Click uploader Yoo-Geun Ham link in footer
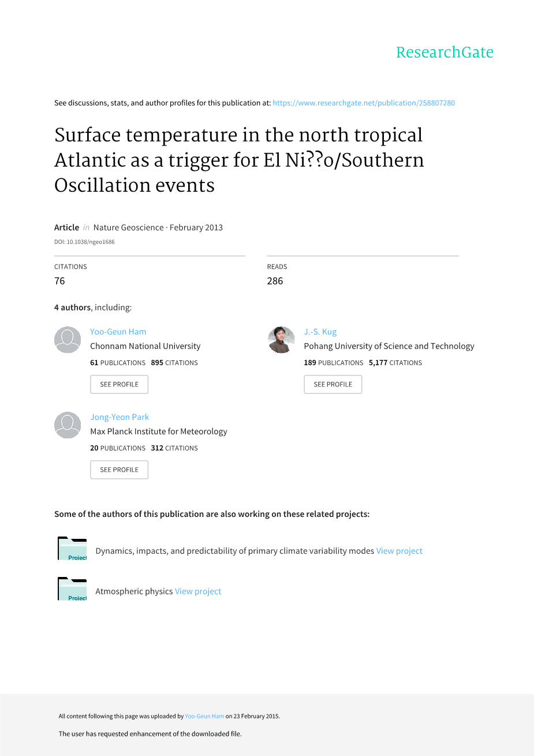The width and height of the screenshot is (534, 756). [204, 716]
